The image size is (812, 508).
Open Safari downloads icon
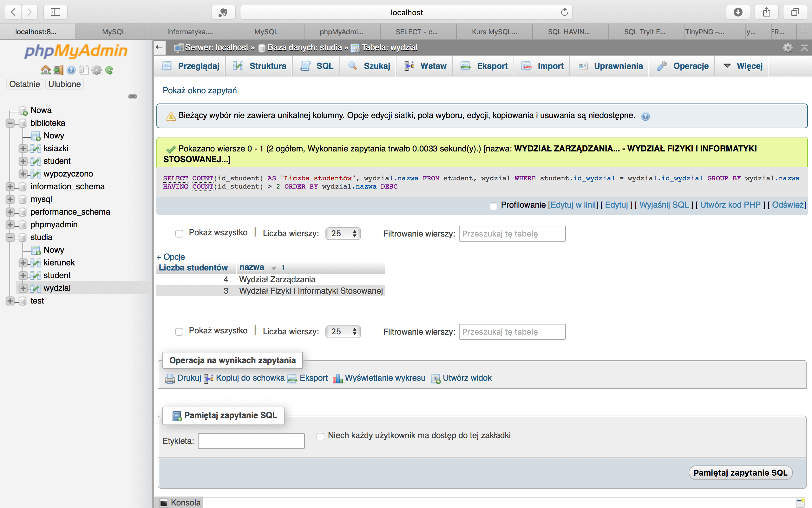pyautogui.click(x=738, y=12)
